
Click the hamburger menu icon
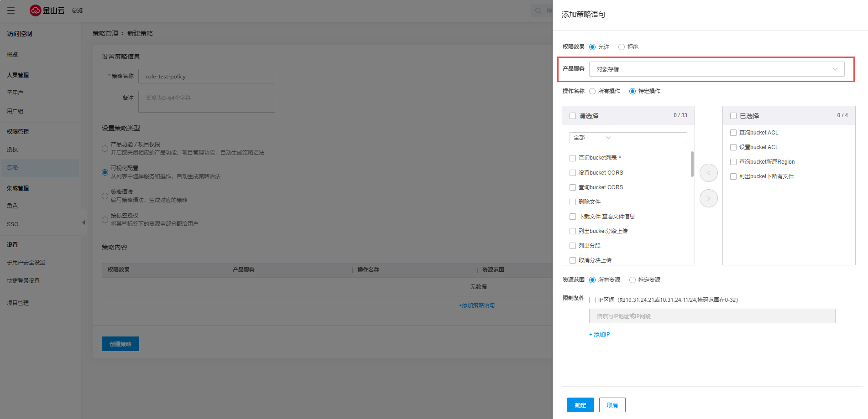(x=11, y=10)
